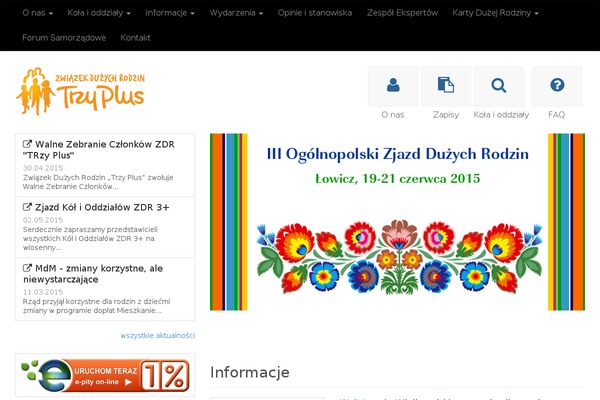
Task: Go to Kontakt page
Action: tap(135, 38)
